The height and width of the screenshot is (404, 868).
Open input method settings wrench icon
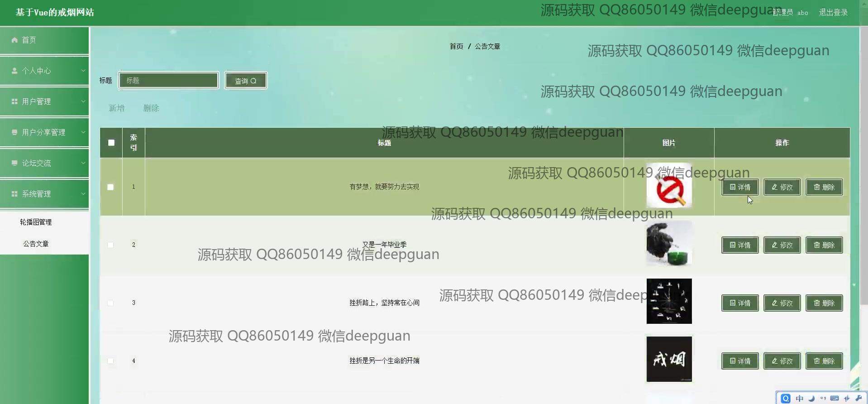(x=858, y=399)
